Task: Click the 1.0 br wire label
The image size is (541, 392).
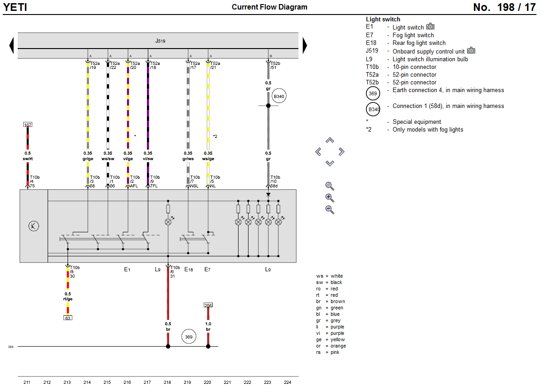Action: coord(209,326)
